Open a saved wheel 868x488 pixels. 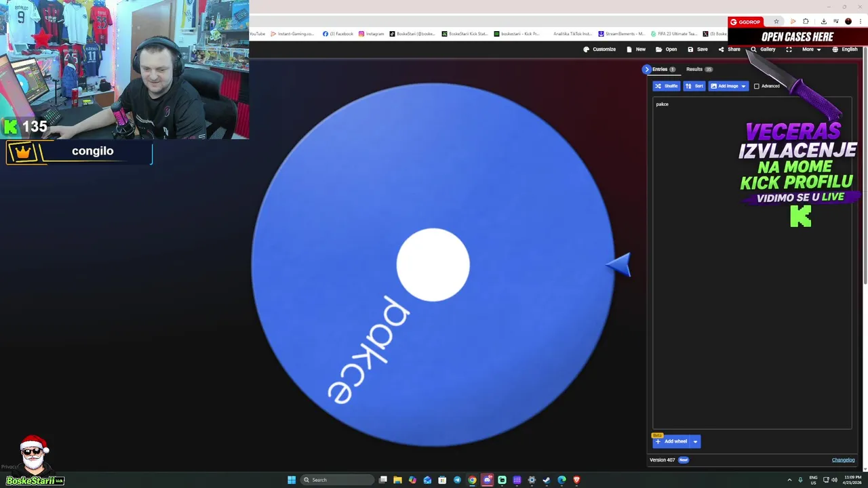[666, 49]
